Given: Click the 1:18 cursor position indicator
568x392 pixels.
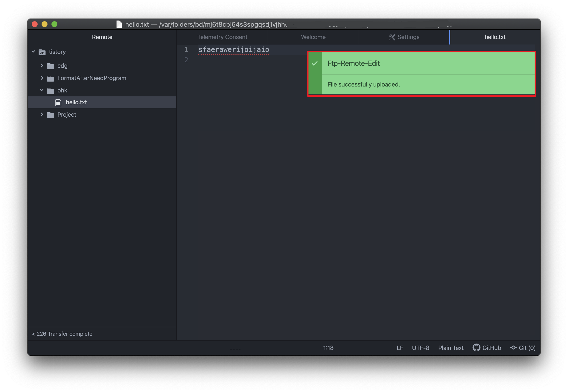Looking at the screenshot, I should click(328, 348).
